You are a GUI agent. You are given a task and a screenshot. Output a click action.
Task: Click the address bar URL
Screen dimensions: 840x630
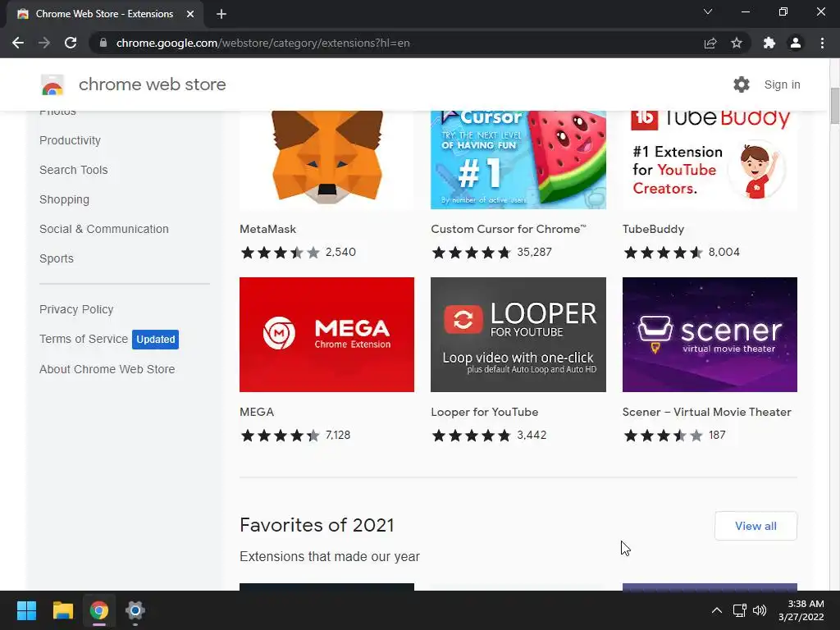[262, 43]
